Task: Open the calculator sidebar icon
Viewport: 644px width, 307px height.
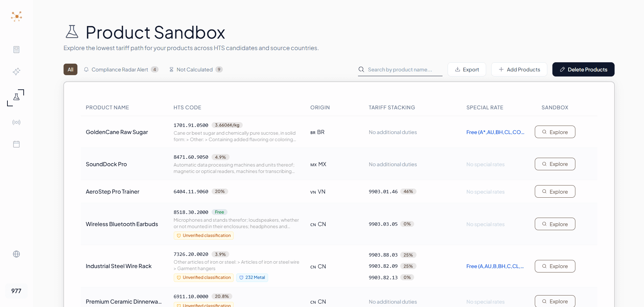Action: (x=16, y=50)
